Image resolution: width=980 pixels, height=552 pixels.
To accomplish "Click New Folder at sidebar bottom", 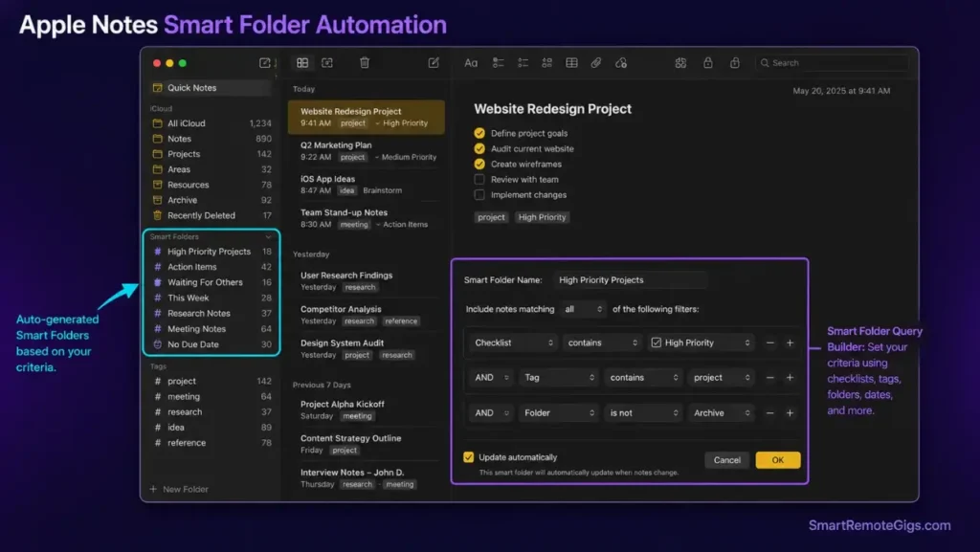I will coord(179,489).
